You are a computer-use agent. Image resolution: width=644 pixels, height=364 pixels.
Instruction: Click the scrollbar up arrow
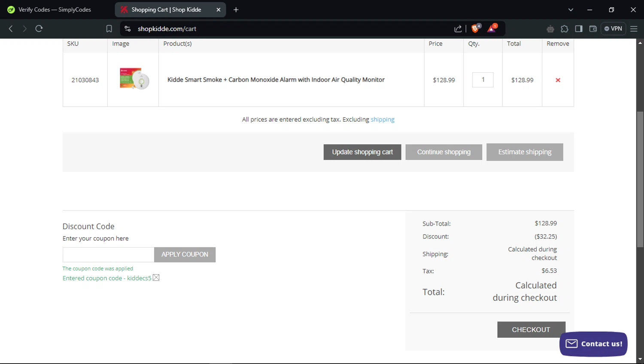(640, 43)
